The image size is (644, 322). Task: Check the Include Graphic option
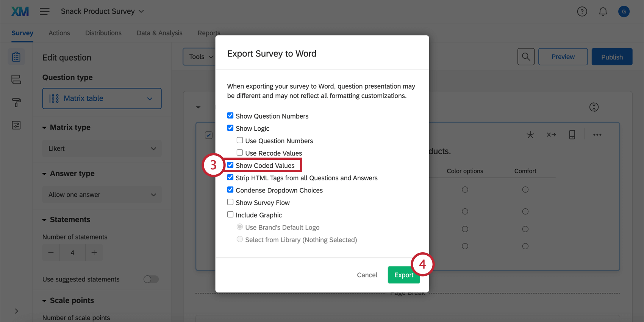[230, 214]
